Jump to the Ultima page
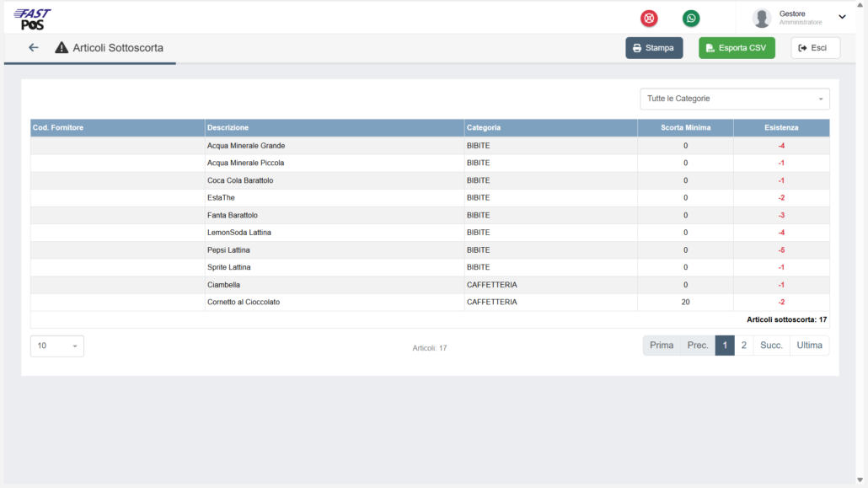 tap(809, 345)
